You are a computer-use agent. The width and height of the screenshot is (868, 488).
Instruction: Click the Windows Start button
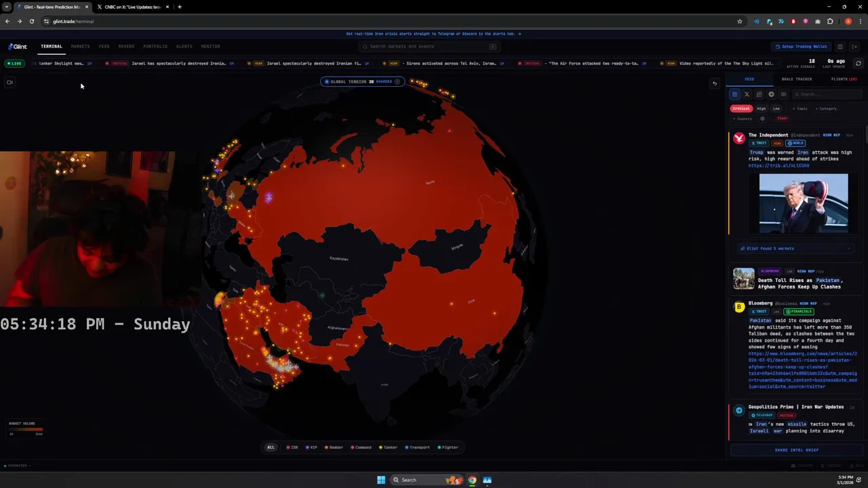click(x=381, y=480)
